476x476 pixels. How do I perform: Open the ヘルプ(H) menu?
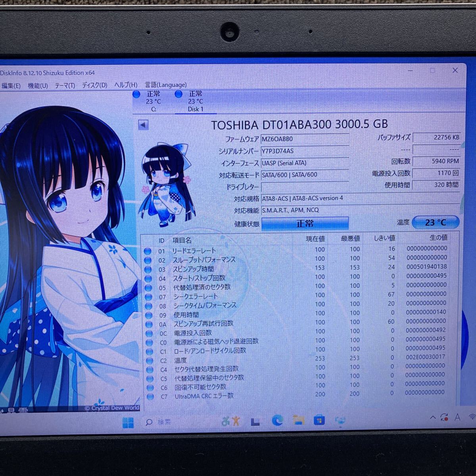pos(126,85)
